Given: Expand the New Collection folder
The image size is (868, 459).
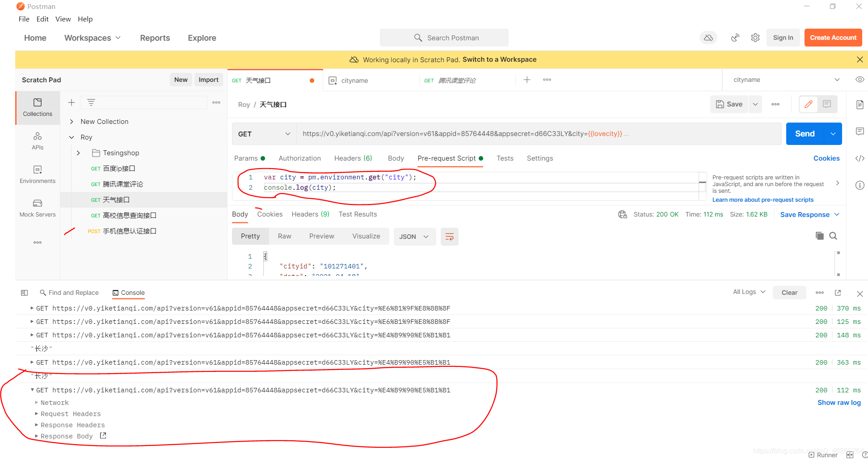Looking at the screenshot, I should 72,122.
